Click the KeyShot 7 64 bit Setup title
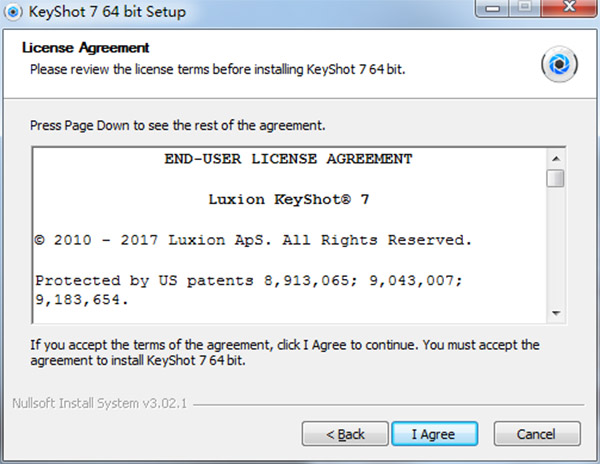Image resolution: width=600 pixels, height=464 pixels. pos(107,12)
